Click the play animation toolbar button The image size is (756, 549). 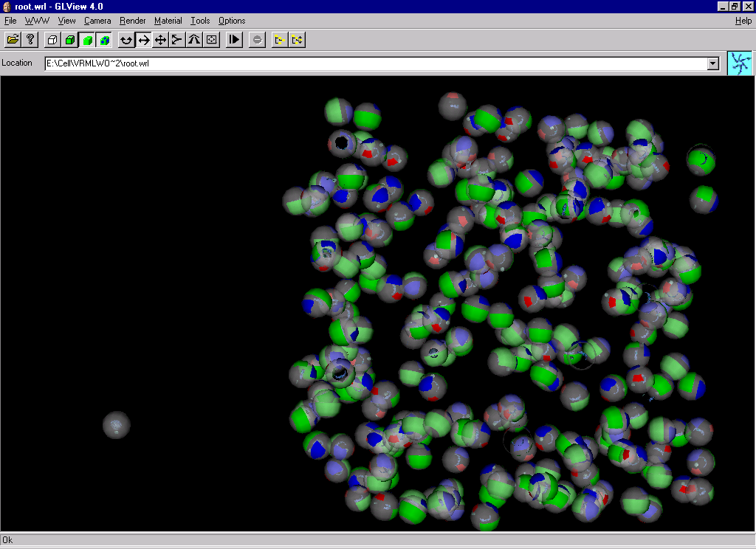[234, 40]
